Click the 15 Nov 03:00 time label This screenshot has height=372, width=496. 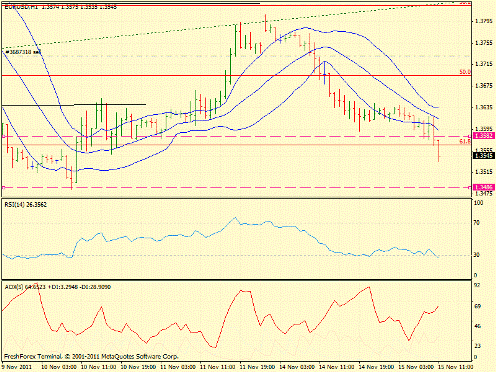tap(416, 367)
